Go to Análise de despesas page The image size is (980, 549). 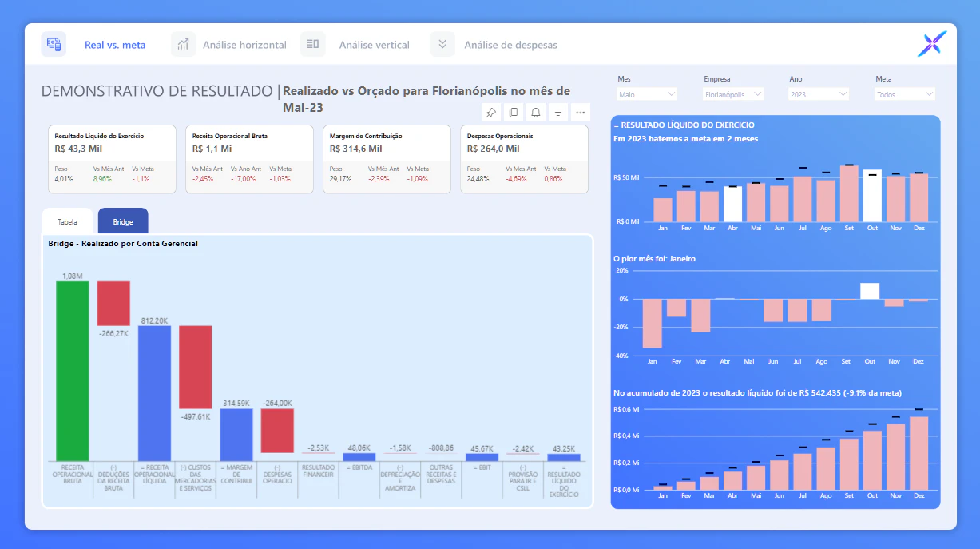[511, 45]
